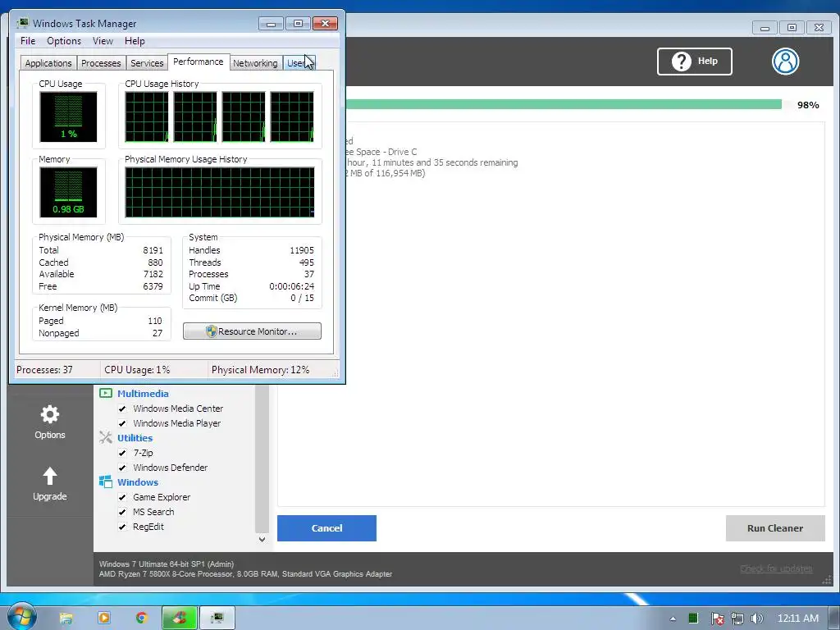Click the '98%' progress percentage text

[808, 105]
